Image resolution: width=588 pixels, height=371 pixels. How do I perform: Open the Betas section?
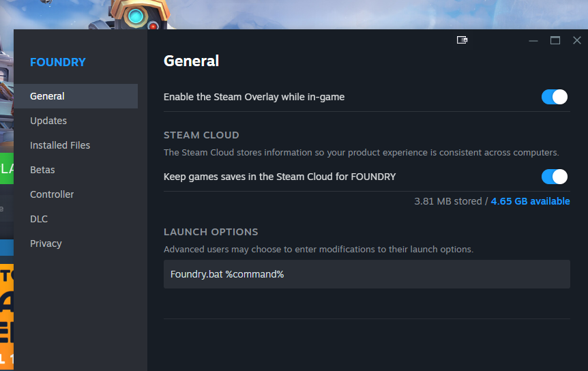(42, 170)
